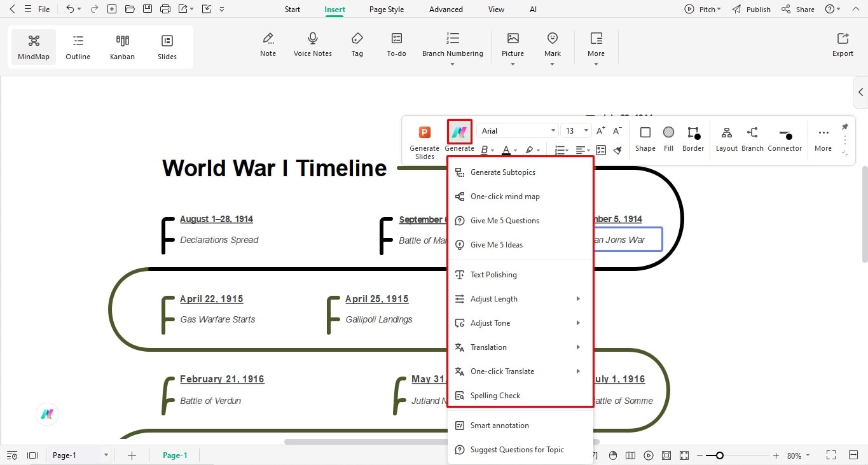Open the highlight color picker
The image size is (868, 465).
click(x=529, y=150)
